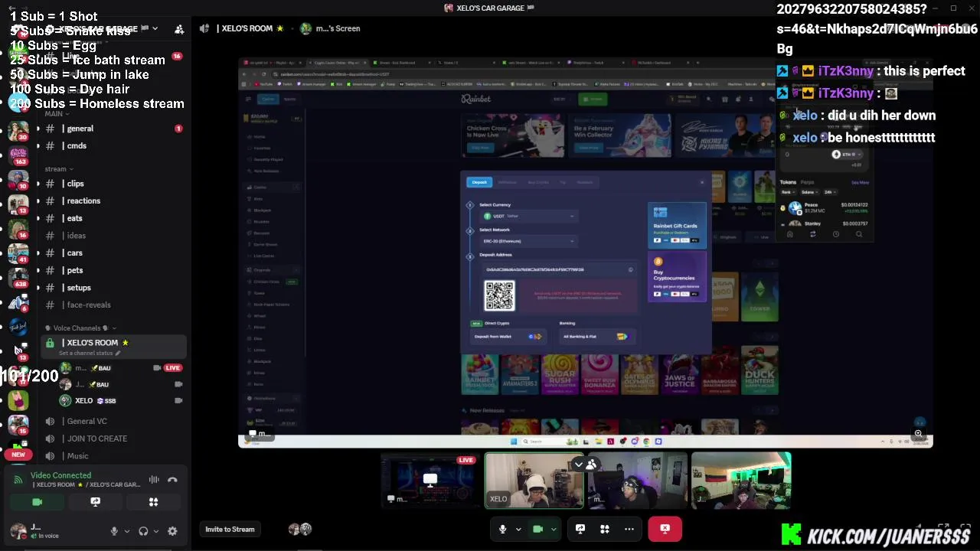Select the Deposit tab in streamed Rainbet dialog

(479, 182)
